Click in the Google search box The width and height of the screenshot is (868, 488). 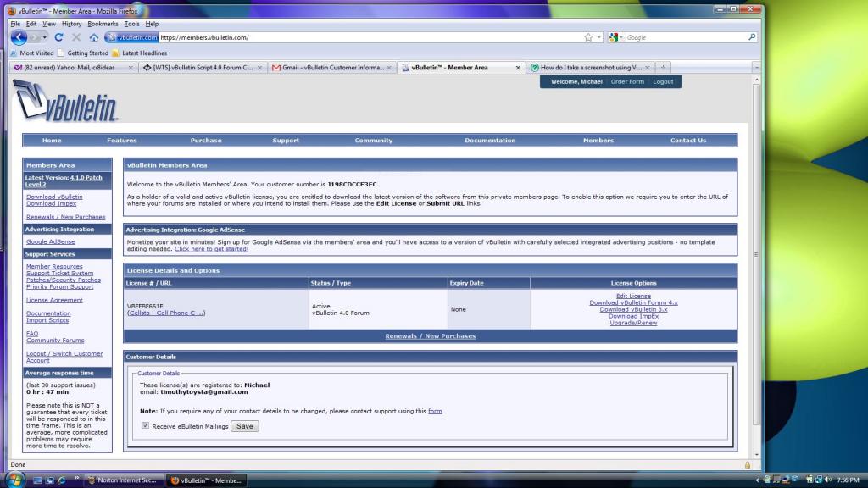[x=685, y=37]
